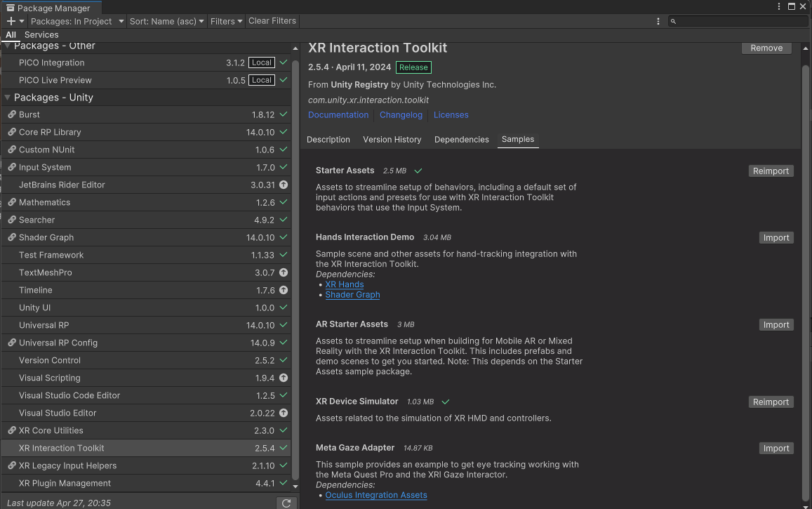Click the dependency link icon beside Burst

tap(11, 114)
